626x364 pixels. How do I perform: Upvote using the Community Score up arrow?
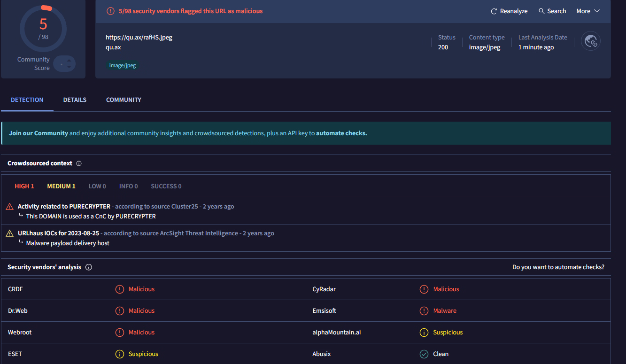[x=69, y=60]
